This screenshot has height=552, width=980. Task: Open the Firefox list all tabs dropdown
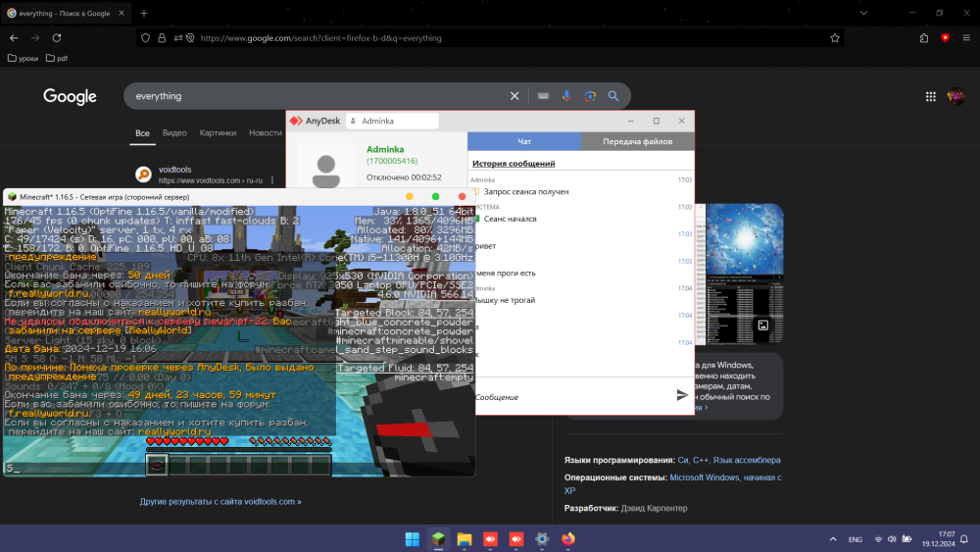coord(863,13)
